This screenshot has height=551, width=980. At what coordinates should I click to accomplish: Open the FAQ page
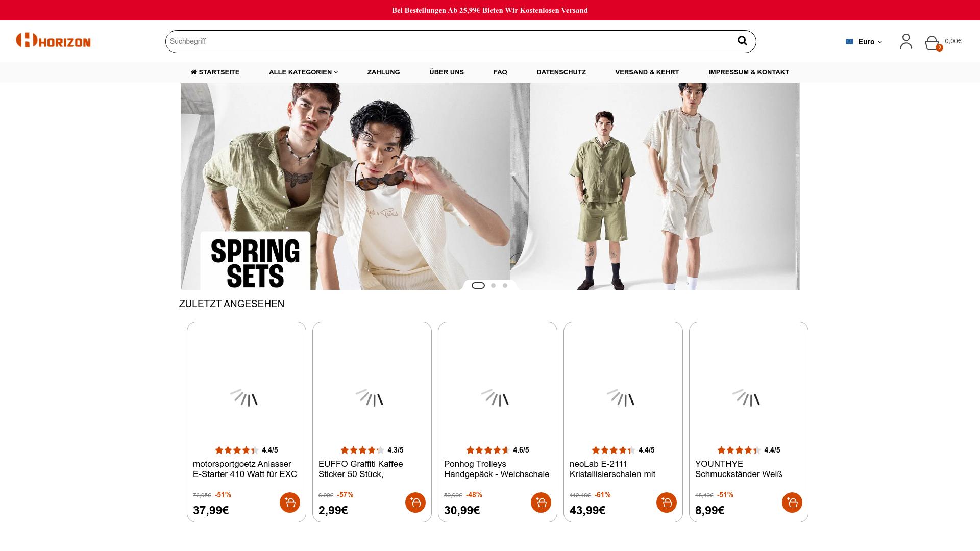[x=500, y=72]
